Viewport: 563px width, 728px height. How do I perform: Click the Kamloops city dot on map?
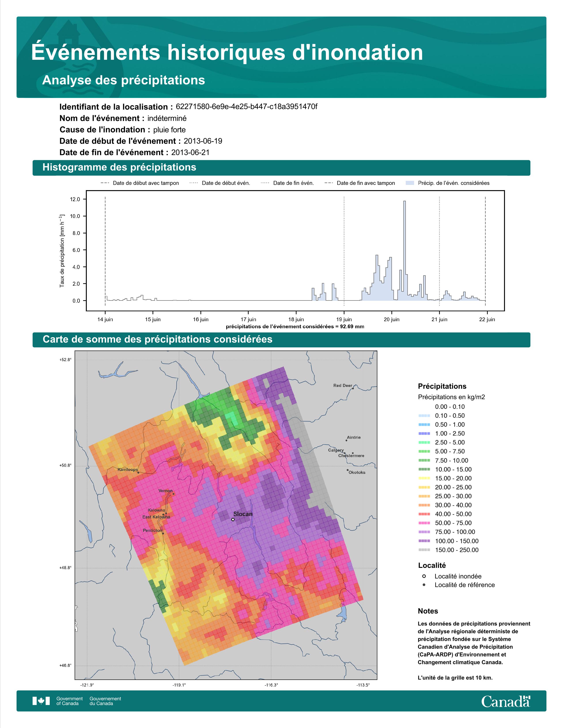(138, 472)
